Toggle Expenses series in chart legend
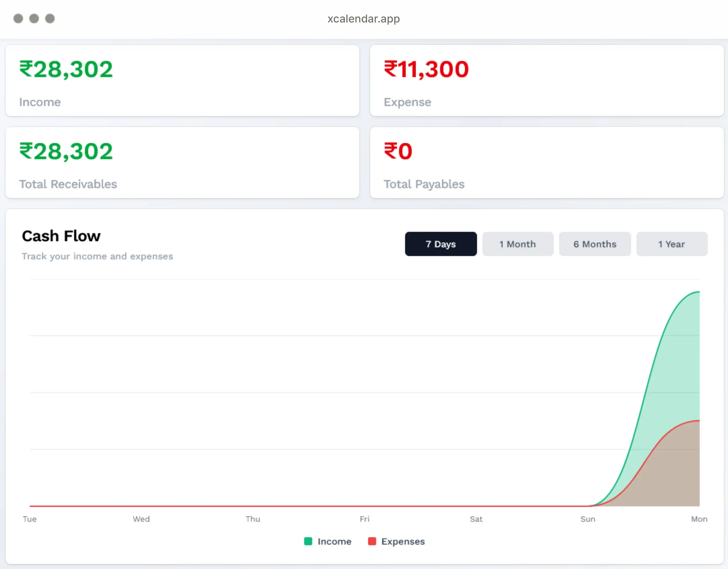728x569 pixels. [x=403, y=541]
